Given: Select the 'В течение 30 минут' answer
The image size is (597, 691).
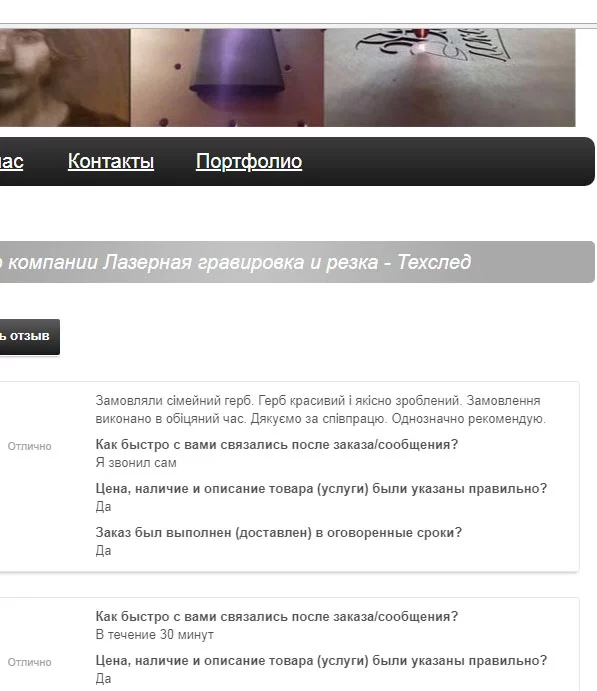Looking at the screenshot, I should [155, 635].
